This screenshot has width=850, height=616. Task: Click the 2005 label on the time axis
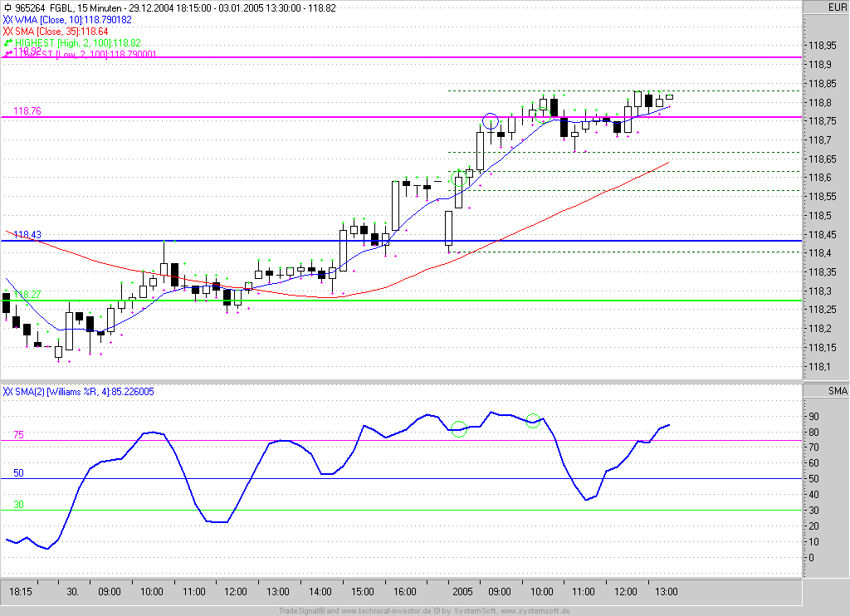(x=462, y=592)
